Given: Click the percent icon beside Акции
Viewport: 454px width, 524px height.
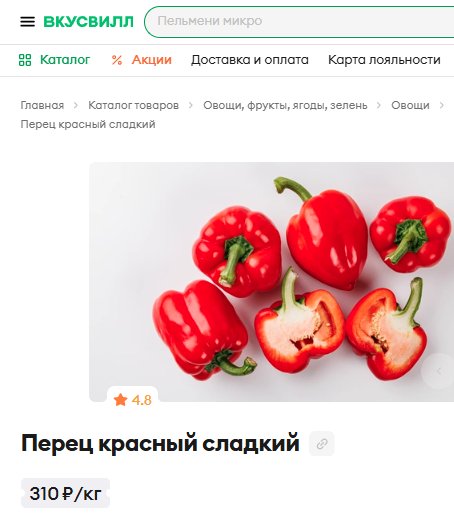Looking at the screenshot, I should point(117,60).
